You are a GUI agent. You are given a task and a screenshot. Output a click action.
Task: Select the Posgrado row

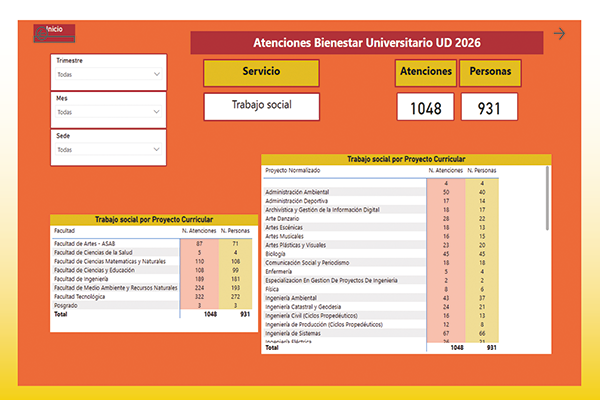(153, 305)
